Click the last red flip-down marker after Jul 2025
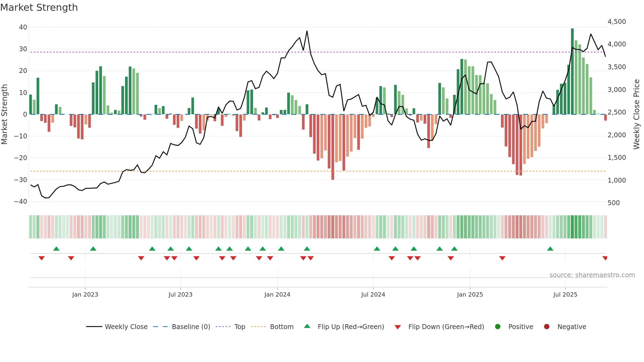 pyautogui.click(x=605, y=258)
